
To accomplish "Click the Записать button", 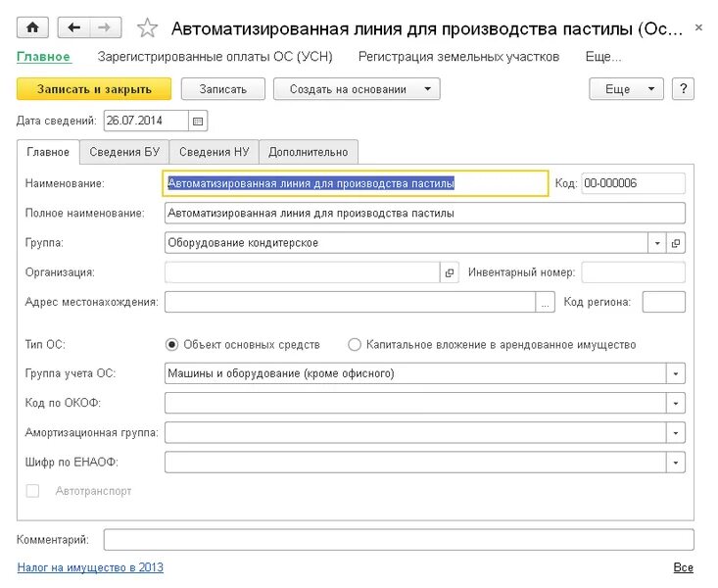I will point(223,89).
